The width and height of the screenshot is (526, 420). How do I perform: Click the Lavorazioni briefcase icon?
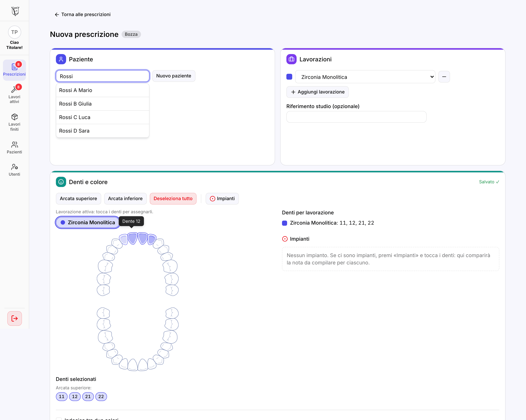point(291,59)
